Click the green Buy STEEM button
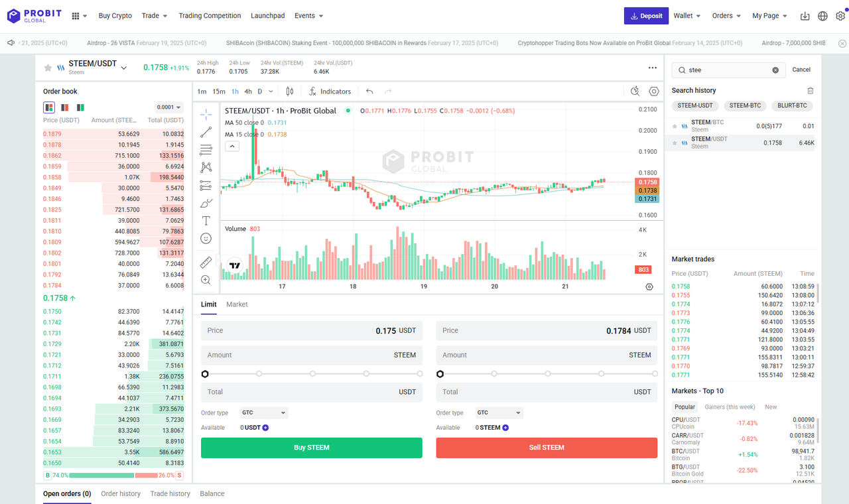The width and height of the screenshot is (849, 504). coord(311,448)
